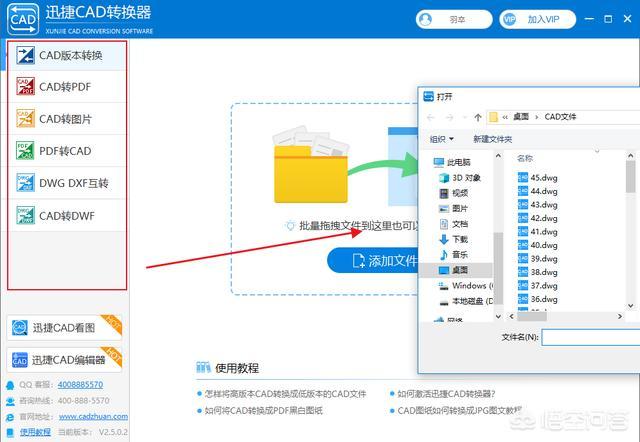Viewport: 640px width, 442px height.
Task: Open tutorial 如何激活迅捷CAD转换器
Action: tap(447, 394)
